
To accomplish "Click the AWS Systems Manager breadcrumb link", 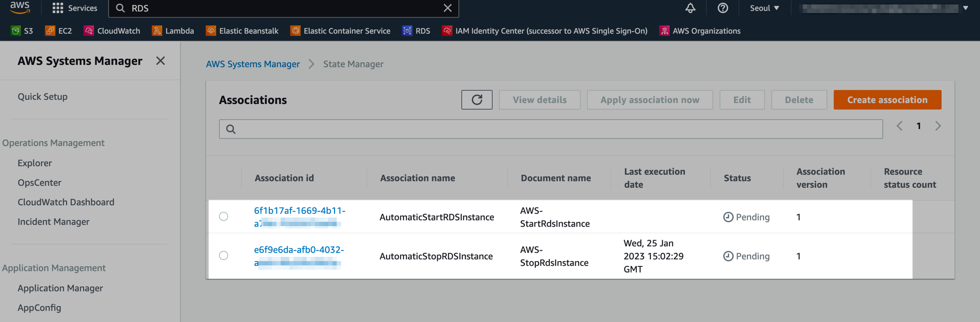I will [253, 64].
